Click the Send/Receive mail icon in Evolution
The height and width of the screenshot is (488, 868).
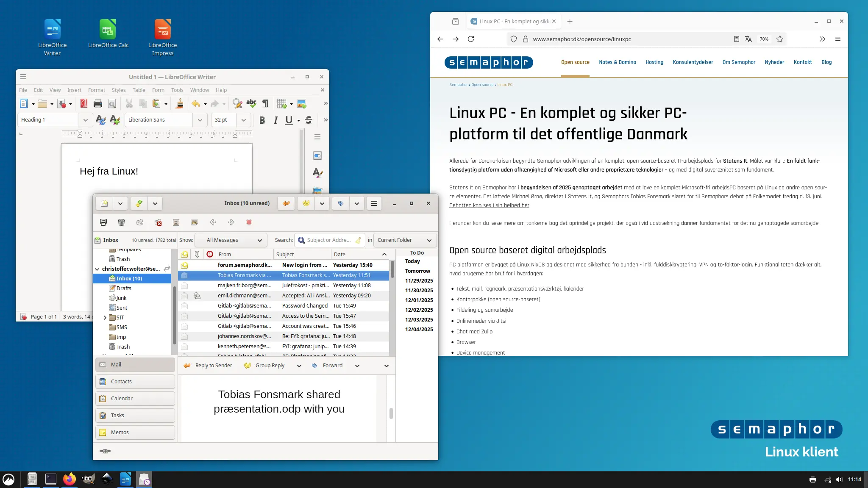(139, 203)
